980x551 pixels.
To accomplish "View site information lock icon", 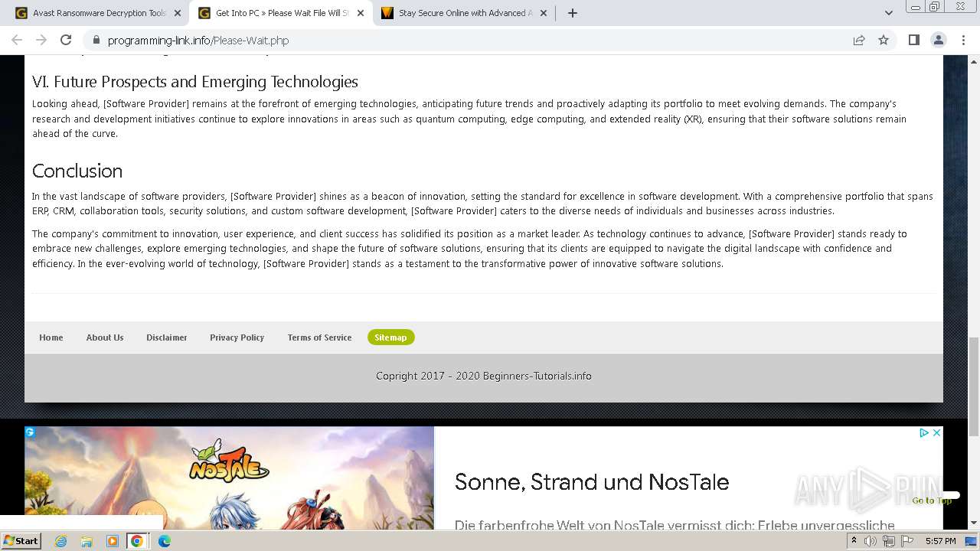I will [96, 41].
